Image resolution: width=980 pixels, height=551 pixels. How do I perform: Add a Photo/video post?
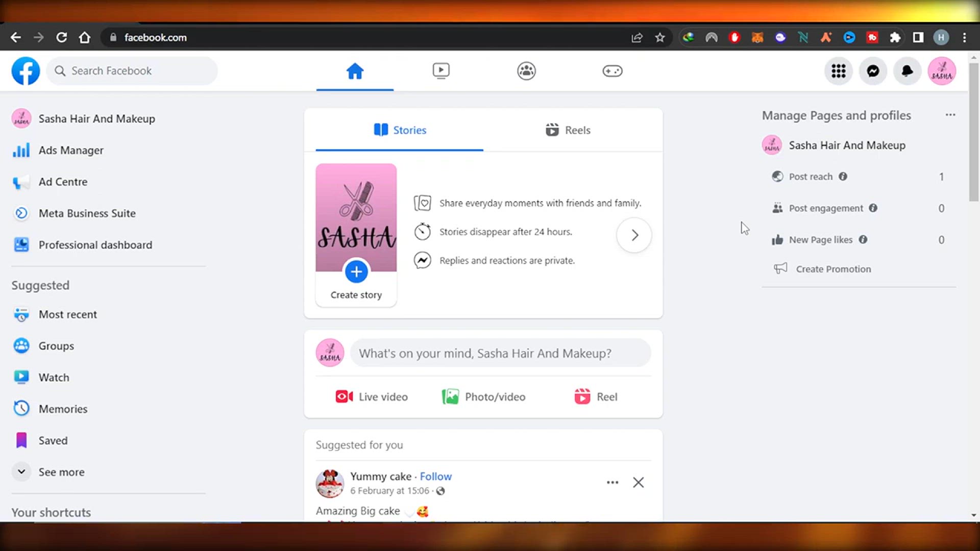point(483,397)
